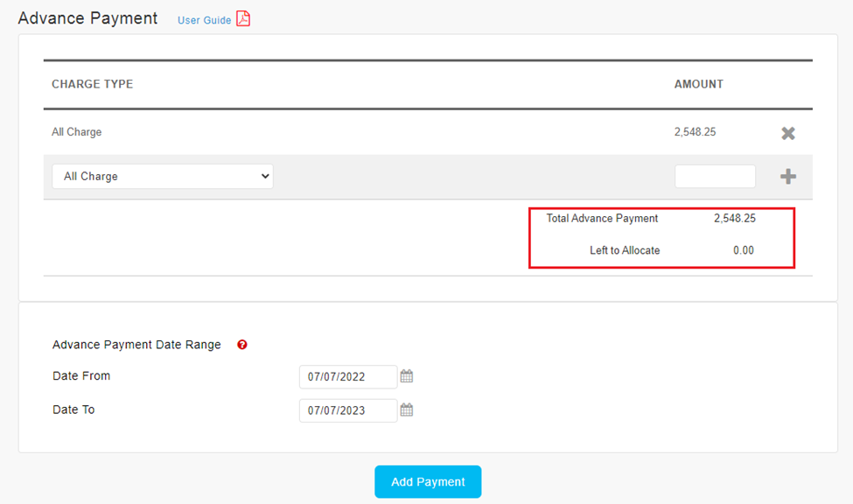The width and height of the screenshot is (853, 504).
Task: Focus the Date To field showing 07/07/2023
Action: [347, 410]
